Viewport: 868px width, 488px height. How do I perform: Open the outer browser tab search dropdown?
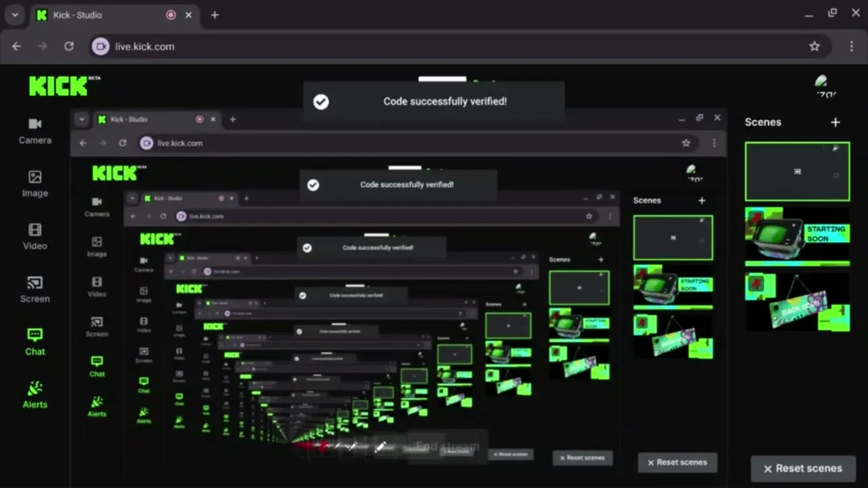(x=14, y=15)
